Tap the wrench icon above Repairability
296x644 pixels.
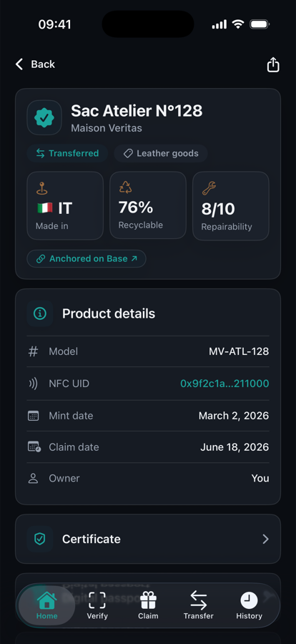[209, 188]
